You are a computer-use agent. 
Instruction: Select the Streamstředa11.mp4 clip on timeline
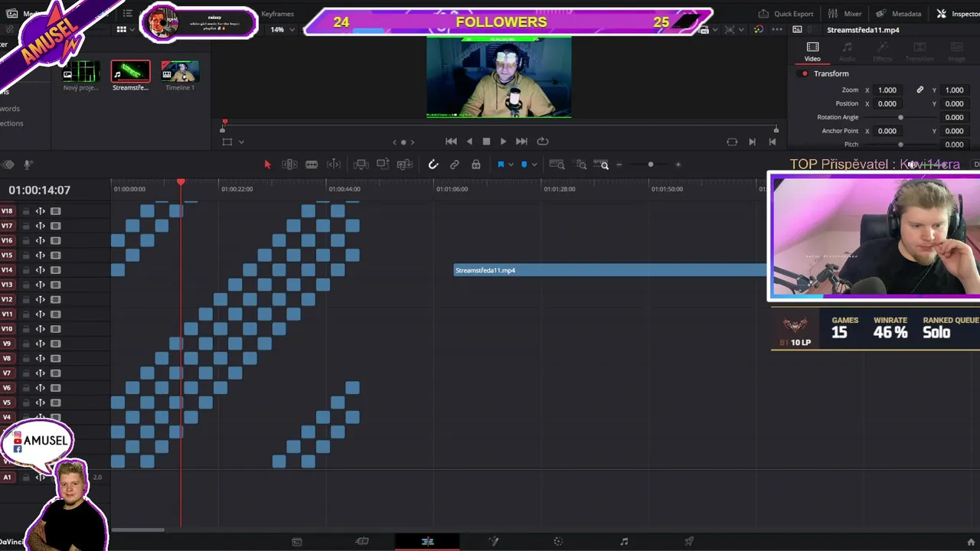pos(610,270)
